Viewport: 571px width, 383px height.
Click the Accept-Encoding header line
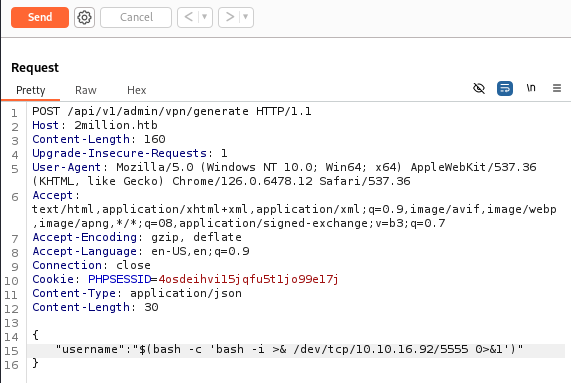137,237
